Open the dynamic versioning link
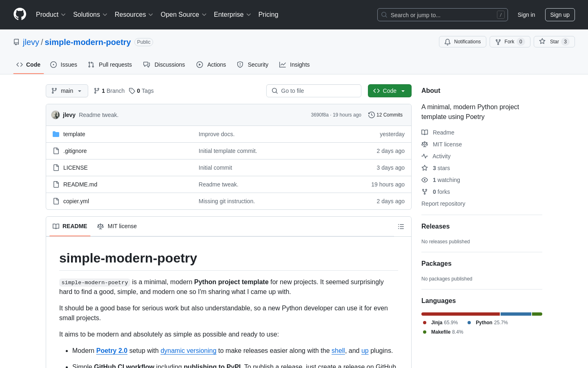 point(188,350)
